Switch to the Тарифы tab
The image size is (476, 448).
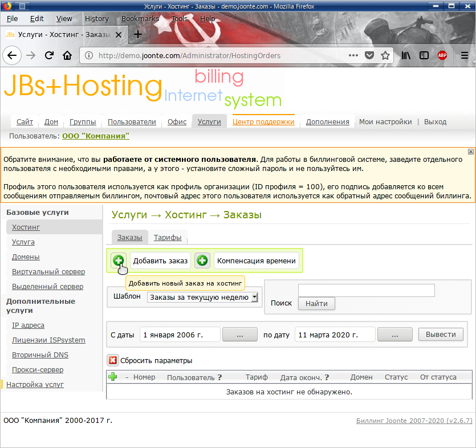click(168, 238)
